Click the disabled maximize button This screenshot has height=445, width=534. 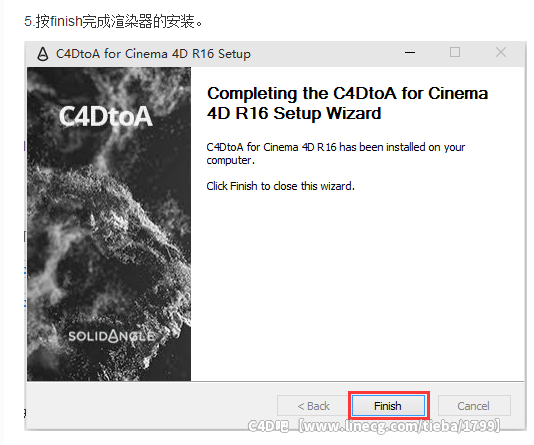(455, 52)
